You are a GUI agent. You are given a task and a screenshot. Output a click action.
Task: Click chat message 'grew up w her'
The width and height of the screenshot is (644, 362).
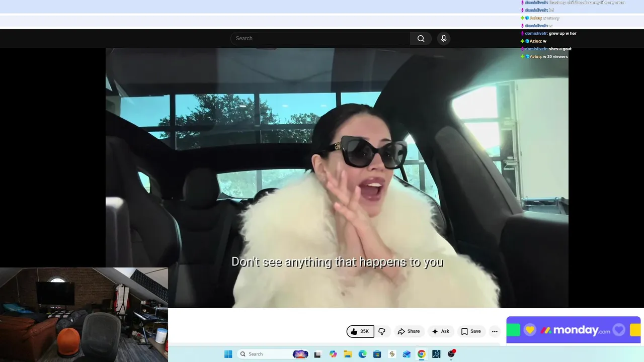(x=562, y=33)
